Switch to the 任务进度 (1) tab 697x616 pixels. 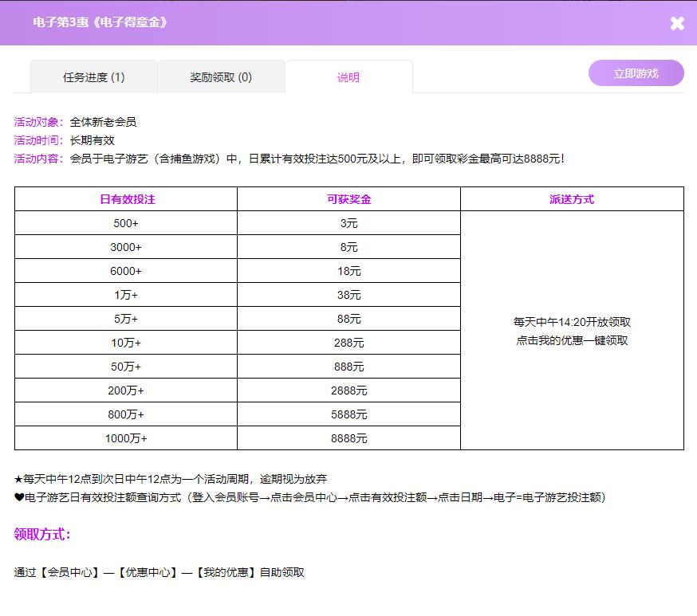point(94,77)
